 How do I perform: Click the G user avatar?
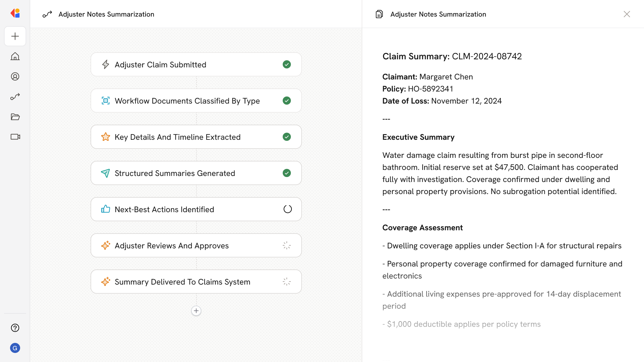point(15,348)
